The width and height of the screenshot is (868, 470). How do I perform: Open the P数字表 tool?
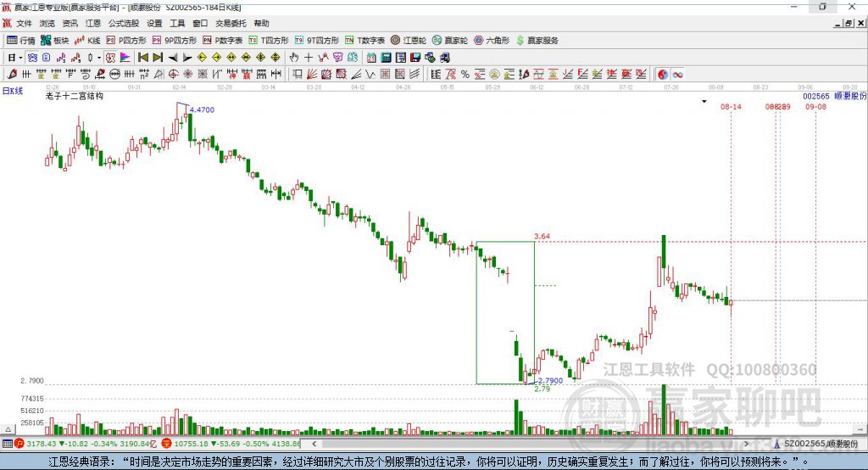click(x=223, y=41)
